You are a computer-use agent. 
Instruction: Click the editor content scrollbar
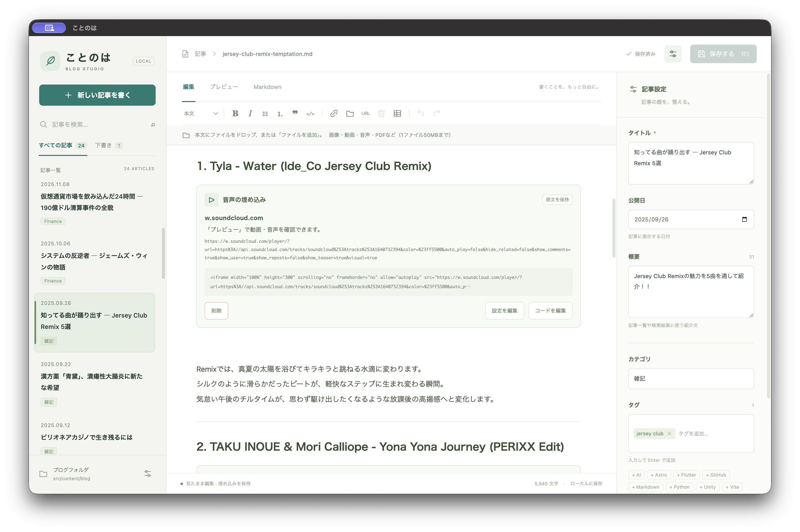[x=613, y=228]
